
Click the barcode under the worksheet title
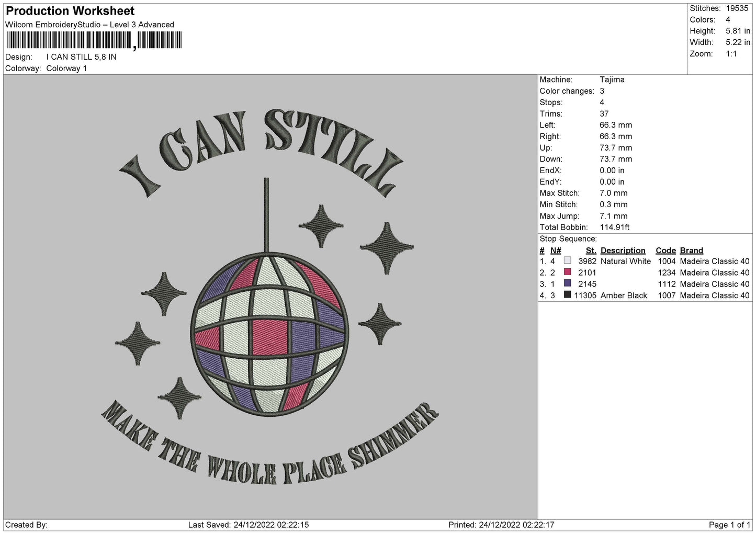coord(94,40)
